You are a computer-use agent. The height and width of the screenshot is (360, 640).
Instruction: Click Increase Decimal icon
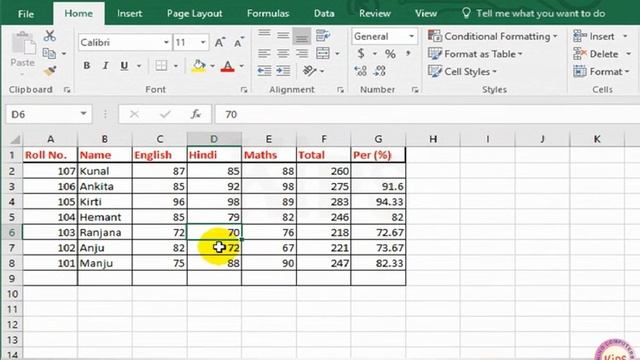(361, 71)
